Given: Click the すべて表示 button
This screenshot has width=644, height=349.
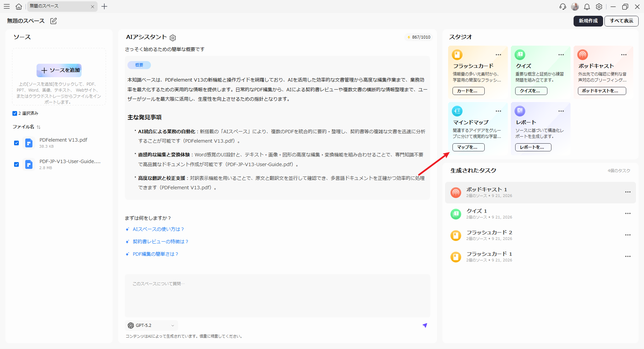Looking at the screenshot, I should click(x=622, y=21).
